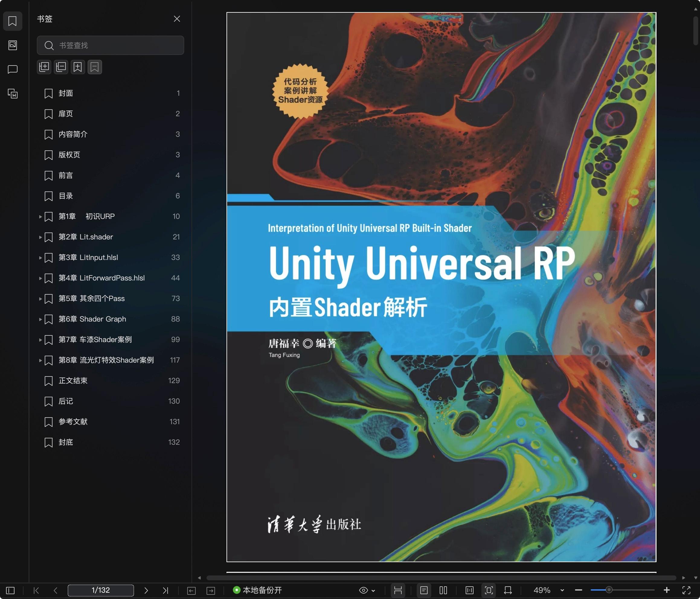This screenshot has height=599, width=700.
Task: Add a new bookmark icon
Action: (78, 67)
